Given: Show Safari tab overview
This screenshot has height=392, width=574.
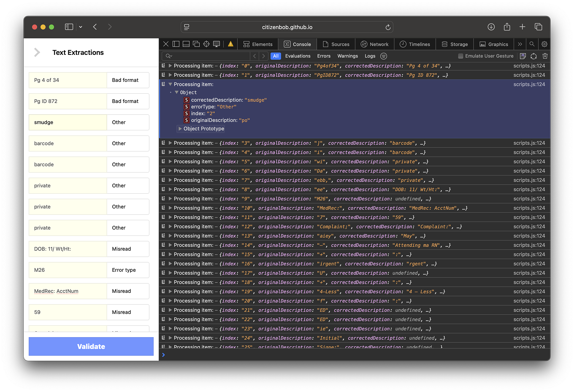Looking at the screenshot, I should point(539,27).
